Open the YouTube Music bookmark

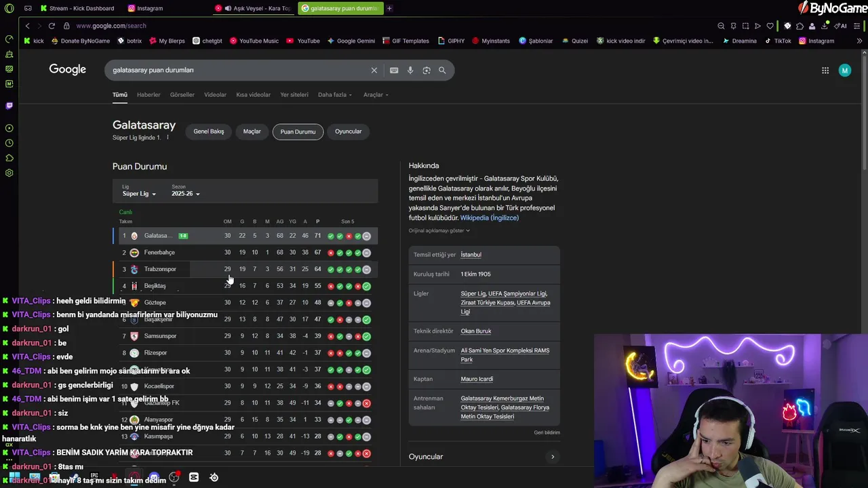pyautogui.click(x=254, y=41)
